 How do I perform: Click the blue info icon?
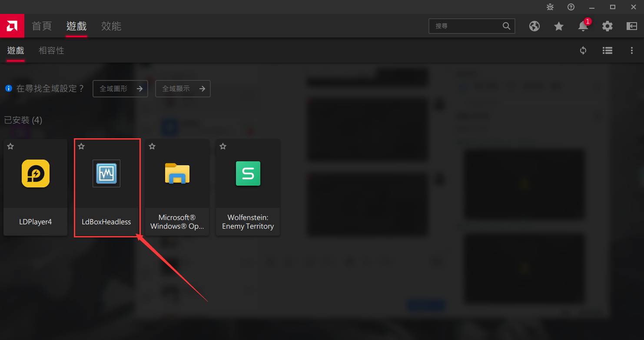tap(9, 88)
